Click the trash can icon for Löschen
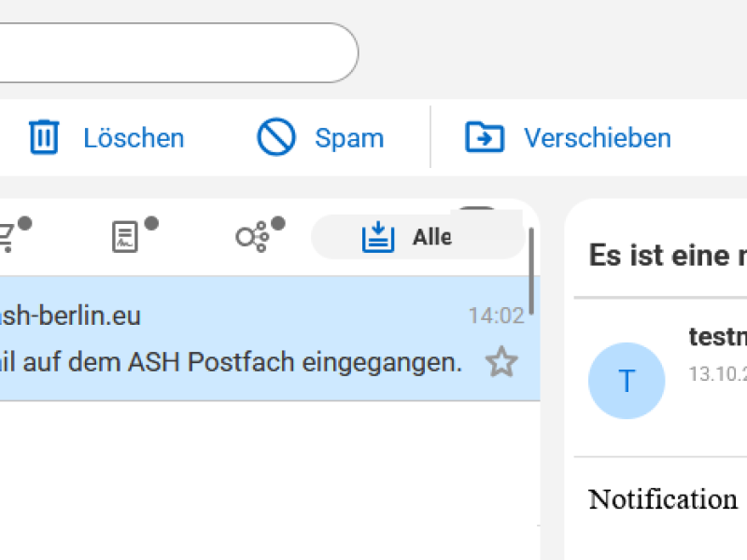The width and height of the screenshot is (747, 560). point(44,137)
